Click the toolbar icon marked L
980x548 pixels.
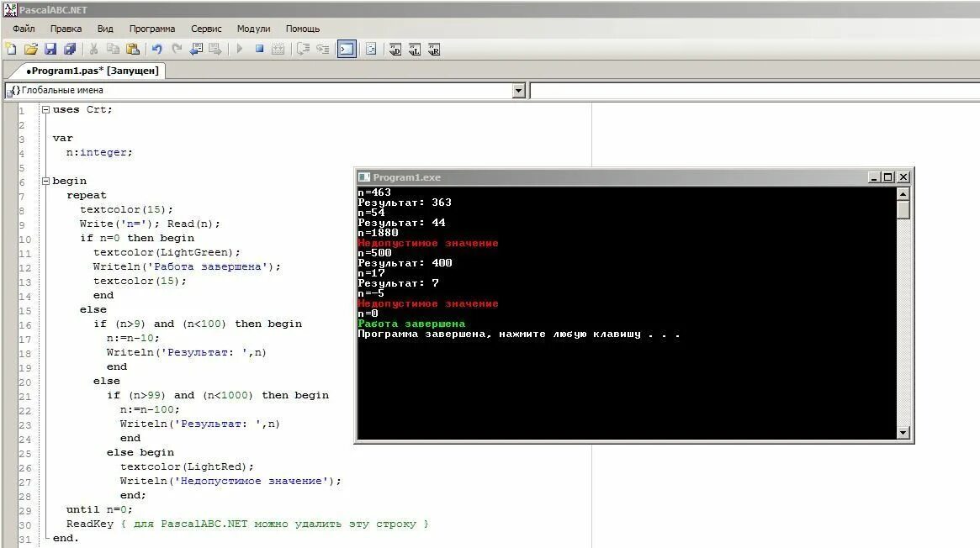click(415, 50)
